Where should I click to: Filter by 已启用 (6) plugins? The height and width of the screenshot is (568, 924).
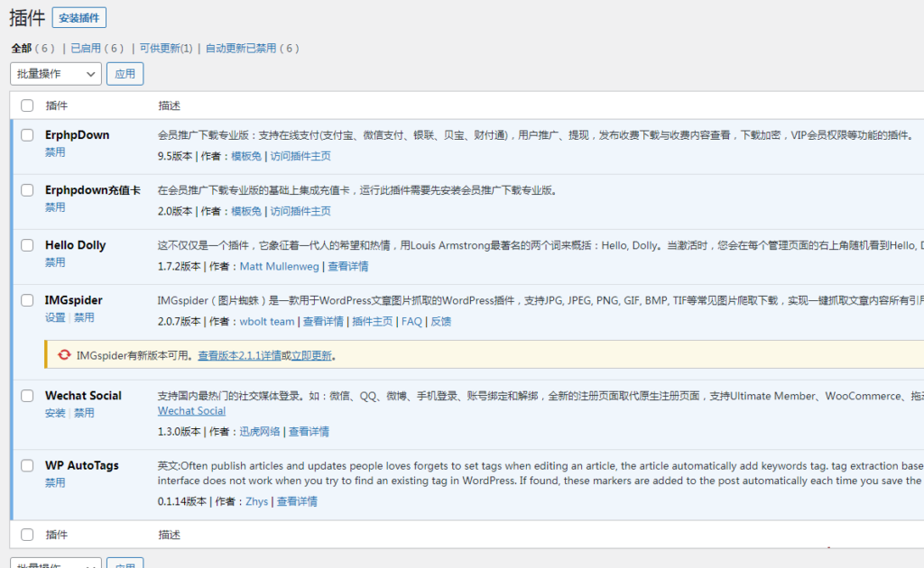pyautogui.click(x=97, y=49)
